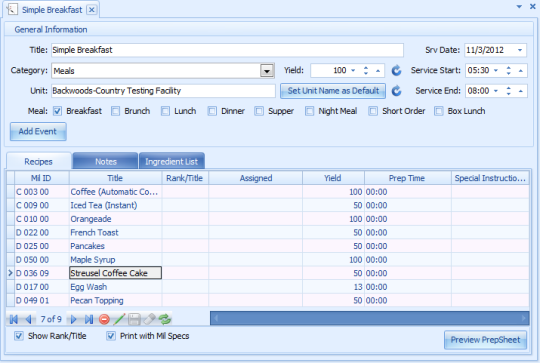The image size is (540, 363).
Task: Click Preview PrepSheet button
Action: coord(485,340)
